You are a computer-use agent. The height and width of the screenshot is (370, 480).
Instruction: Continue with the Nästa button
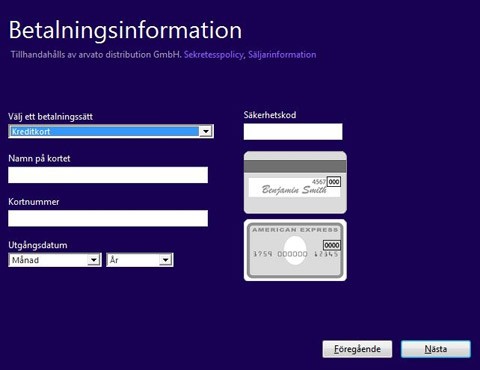tap(436, 349)
